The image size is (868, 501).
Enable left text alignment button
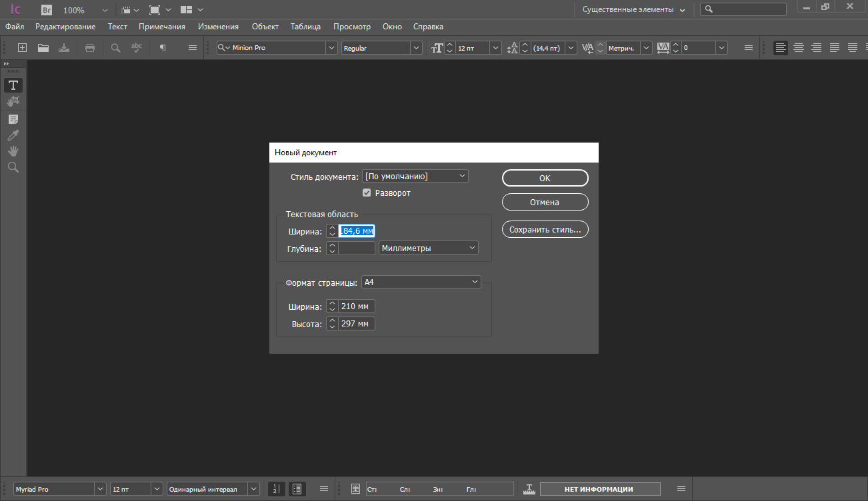click(x=780, y=48)
